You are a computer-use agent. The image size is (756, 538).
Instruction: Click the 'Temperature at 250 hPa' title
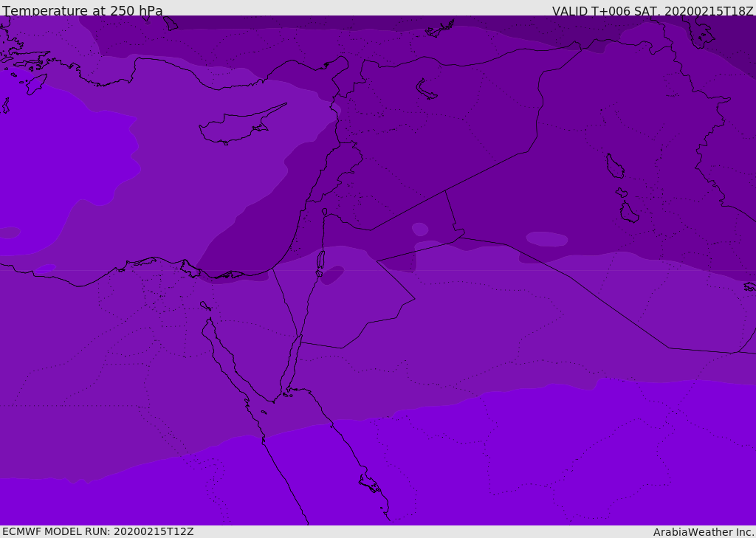point(83,11)
